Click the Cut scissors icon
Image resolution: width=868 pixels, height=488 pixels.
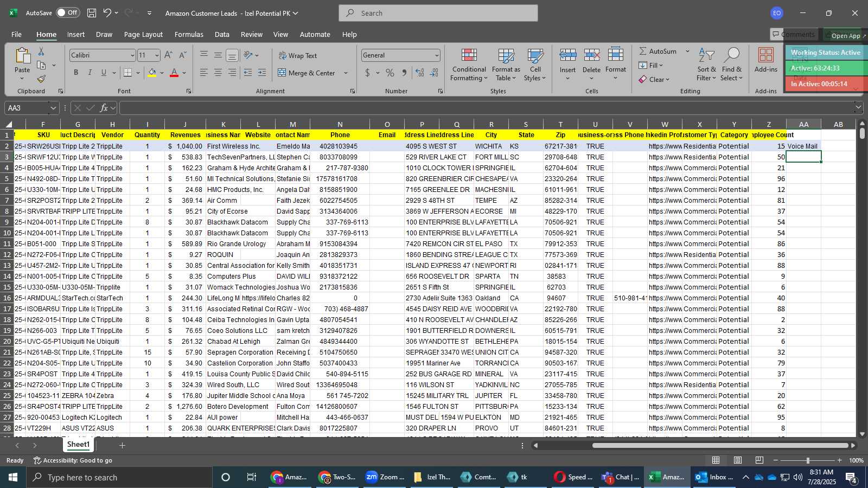(41, 51)
